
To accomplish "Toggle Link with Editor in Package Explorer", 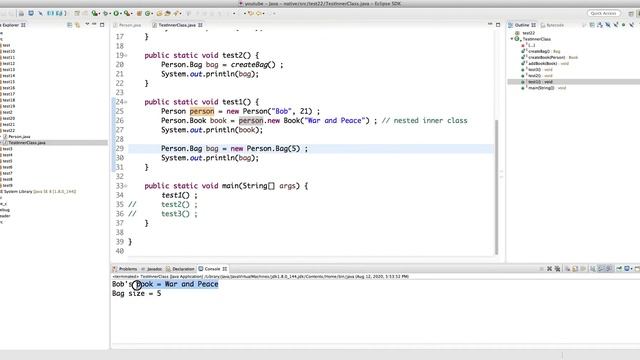I will pos(77,25).
